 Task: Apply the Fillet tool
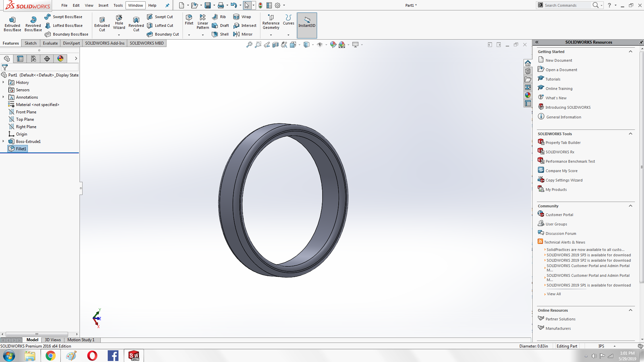pyautogui.click(x=189, y=20)
